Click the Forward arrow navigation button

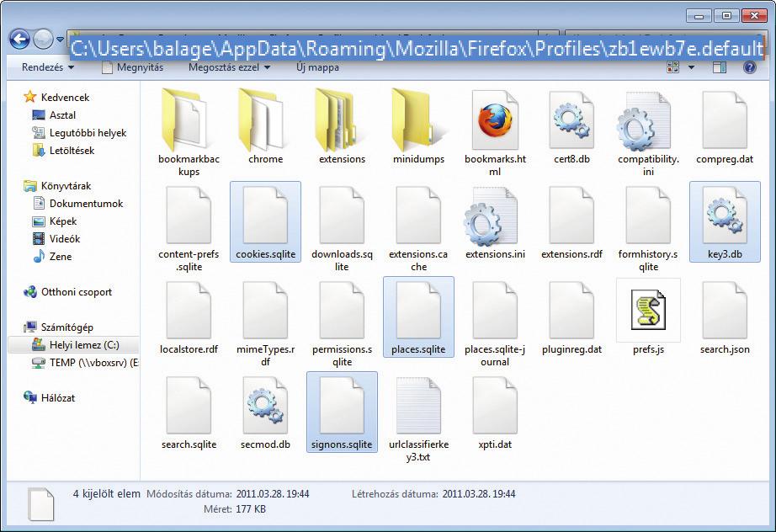pos(43,39)
